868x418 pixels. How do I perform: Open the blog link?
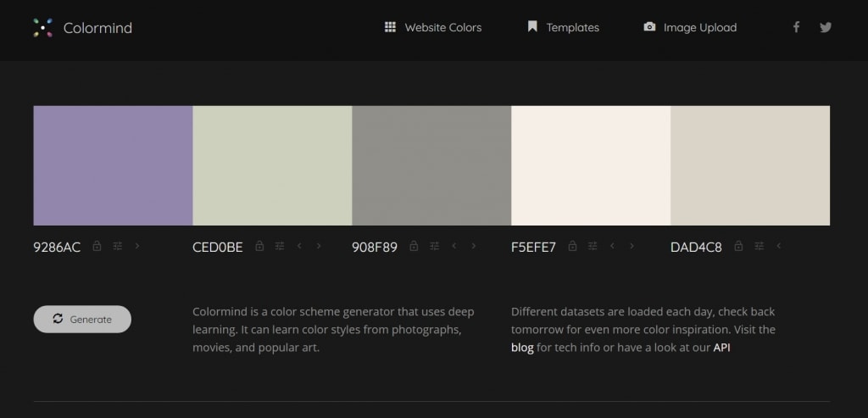[x=522, y=348]
